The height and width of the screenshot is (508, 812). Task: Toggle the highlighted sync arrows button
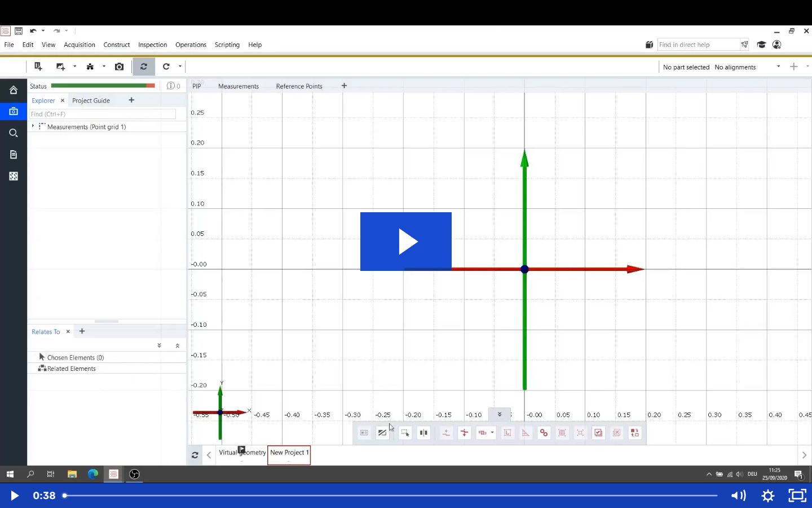point(144,67)
